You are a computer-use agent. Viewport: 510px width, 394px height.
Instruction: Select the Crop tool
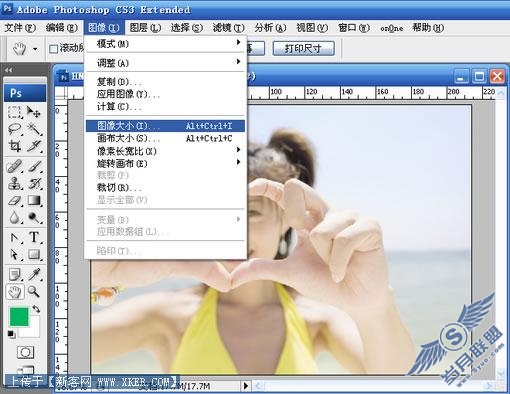(x=15, y=146)
